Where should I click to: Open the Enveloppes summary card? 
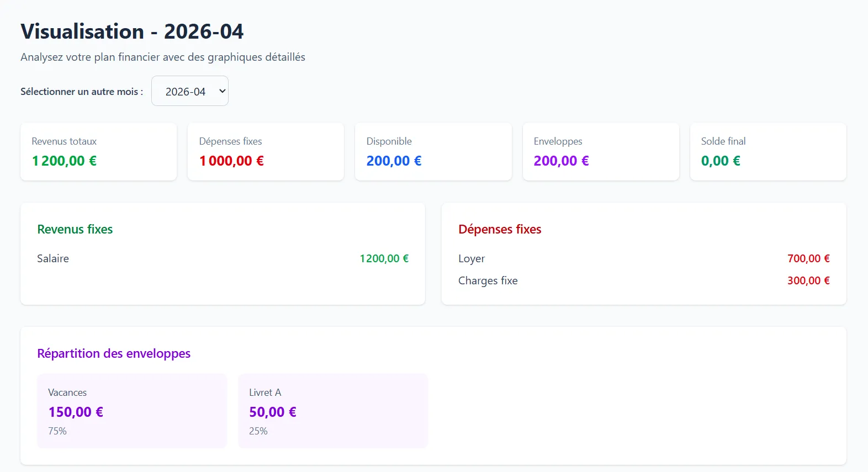(600, 151)
